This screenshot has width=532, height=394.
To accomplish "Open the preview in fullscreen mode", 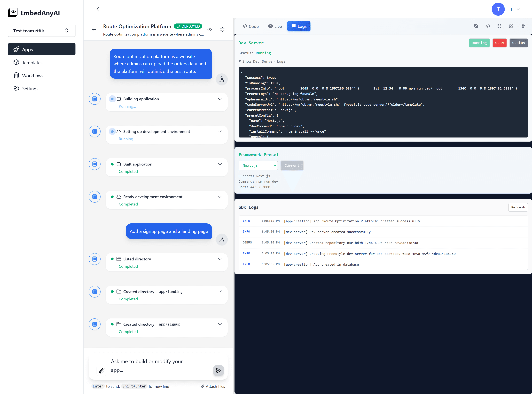I will (499, 26).
